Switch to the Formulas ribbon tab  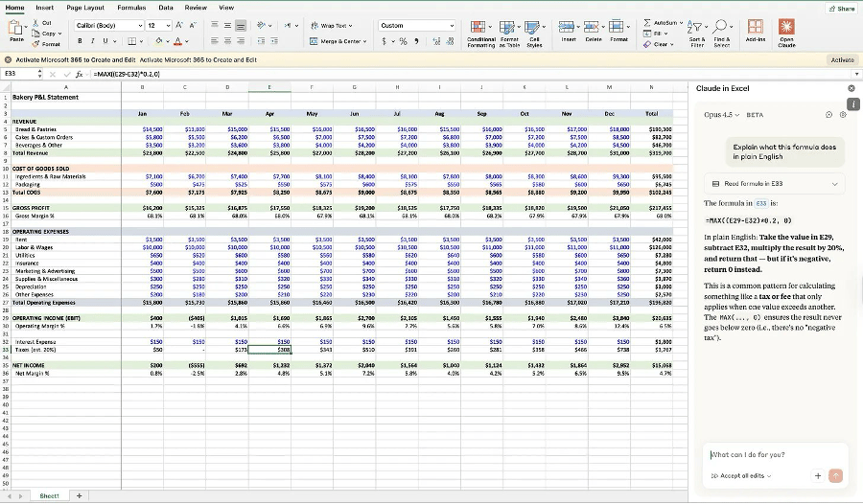[131, 7]
